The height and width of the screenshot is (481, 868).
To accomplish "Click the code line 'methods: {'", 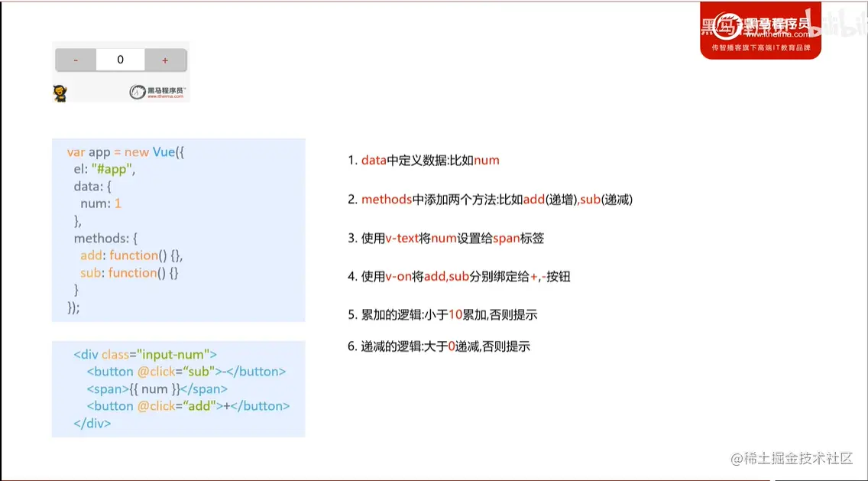I will [x=105, y=239].
